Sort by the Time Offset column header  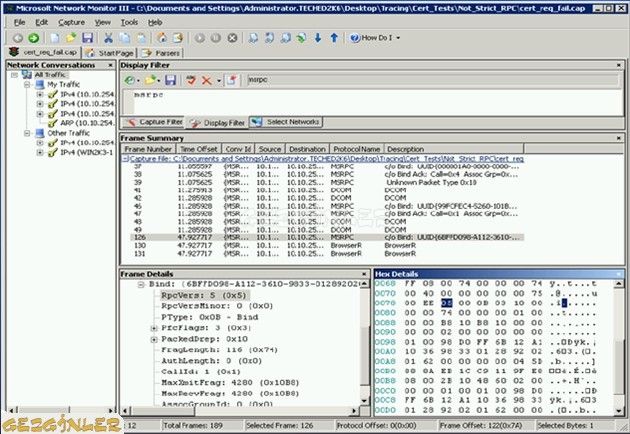click(x=198, y=149)
